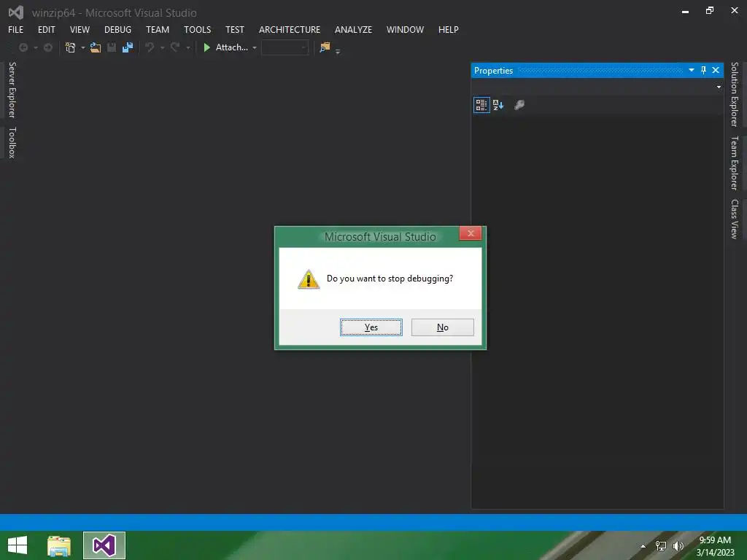The height and width of the screenshot is (560, 747).
Task: Expand the Server Explorer side tab
Action: click(x=12, y=90)
